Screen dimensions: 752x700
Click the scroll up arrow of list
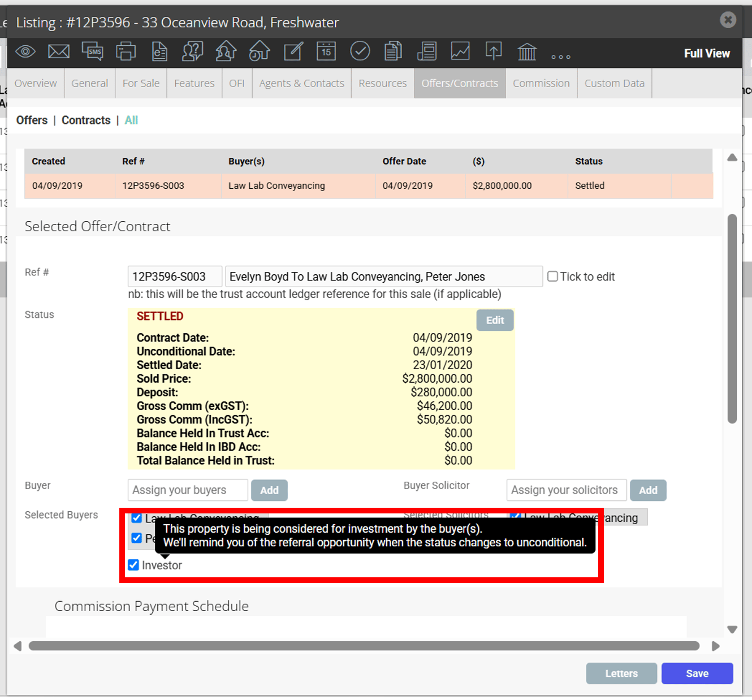[732, 157]
